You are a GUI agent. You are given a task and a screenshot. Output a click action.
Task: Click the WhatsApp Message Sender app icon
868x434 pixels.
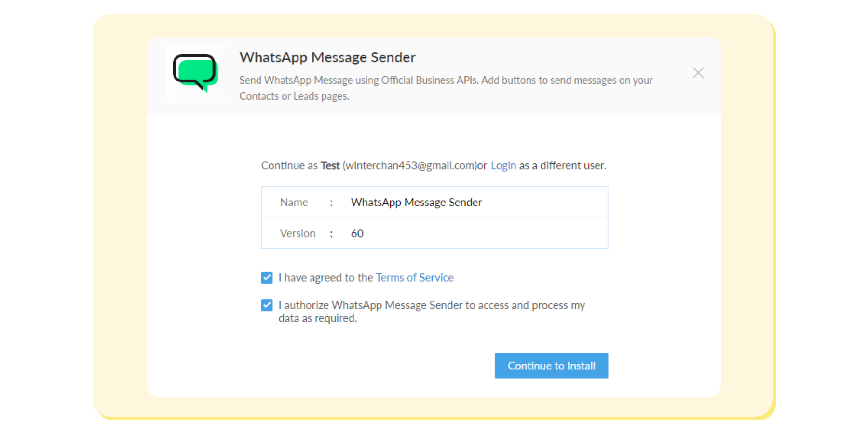196,75
